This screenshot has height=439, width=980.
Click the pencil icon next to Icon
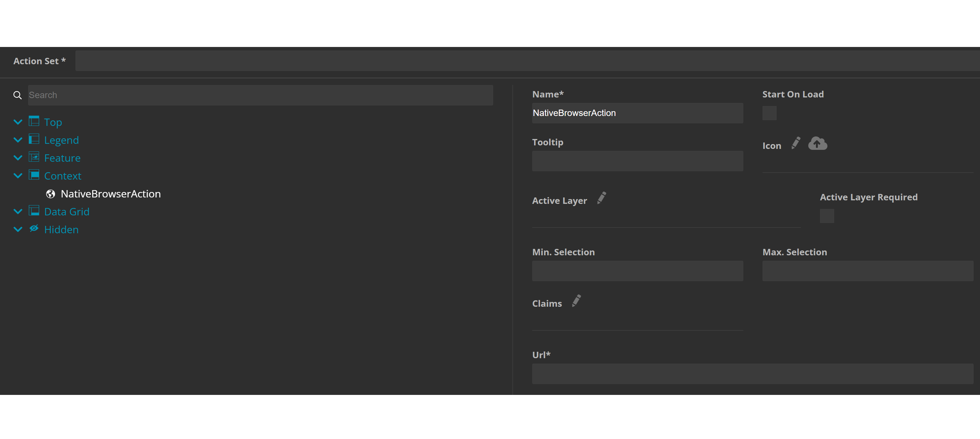[x=795, y=143]
